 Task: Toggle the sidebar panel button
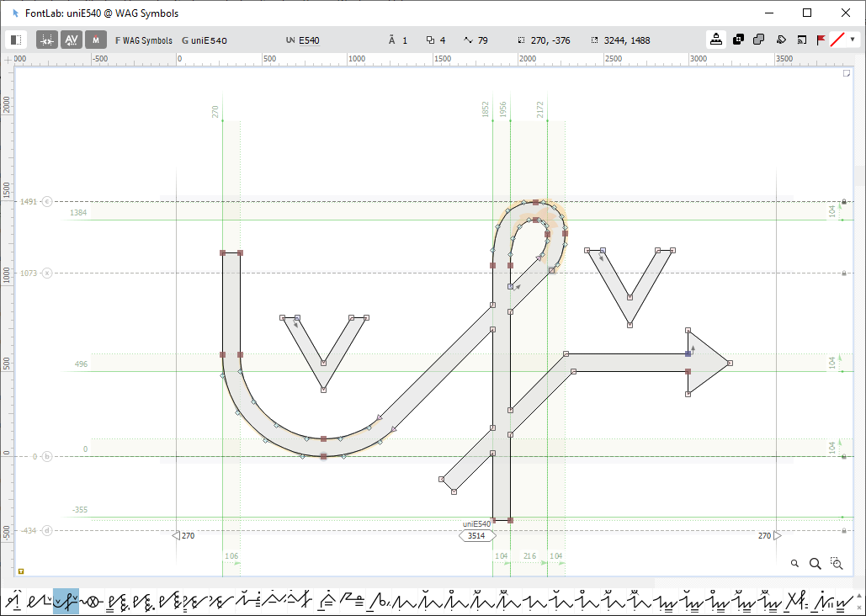tap(17, 40)
